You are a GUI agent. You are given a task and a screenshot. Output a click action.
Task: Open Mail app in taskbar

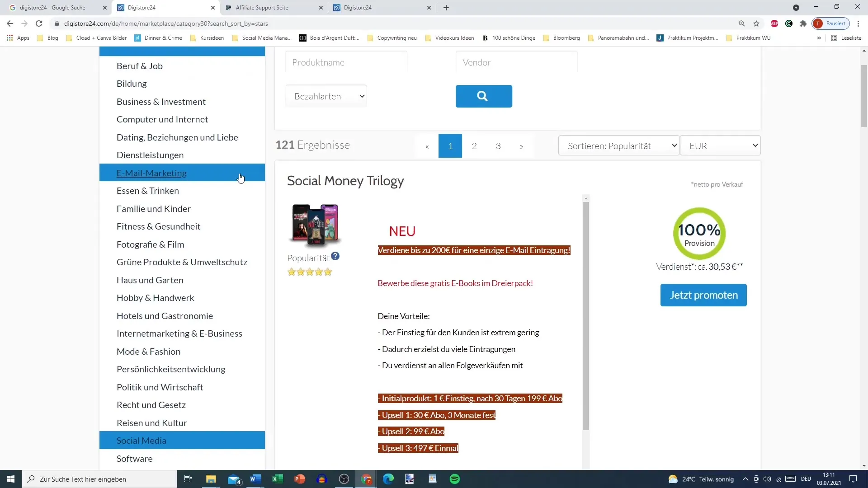pos(234,479)
